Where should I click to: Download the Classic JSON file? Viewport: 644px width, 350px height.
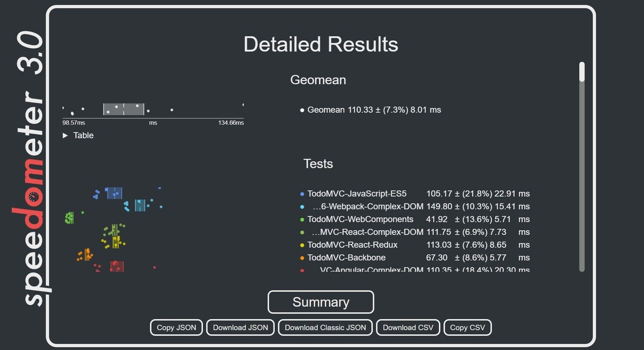[x=325, y=327]
